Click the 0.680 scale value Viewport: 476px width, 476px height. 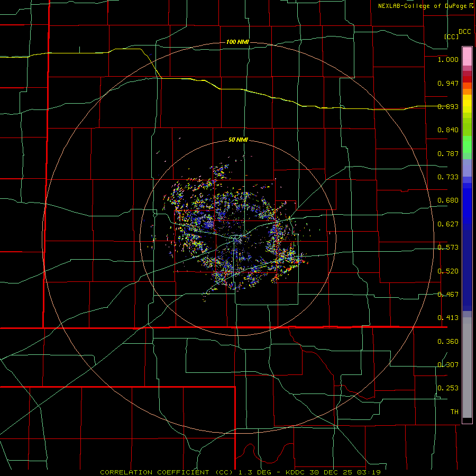[448, 200]
